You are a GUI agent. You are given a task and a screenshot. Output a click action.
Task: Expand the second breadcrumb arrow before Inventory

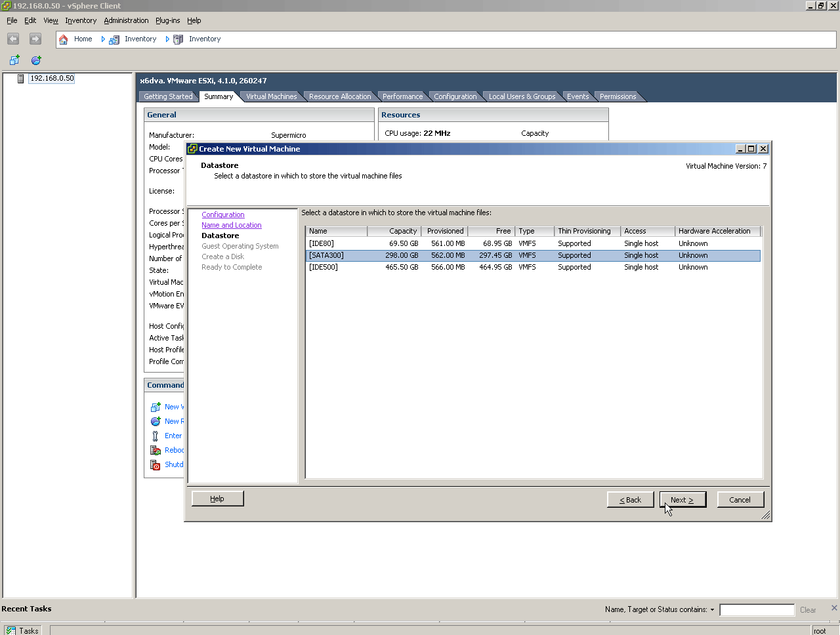click(x=167, y=39)
